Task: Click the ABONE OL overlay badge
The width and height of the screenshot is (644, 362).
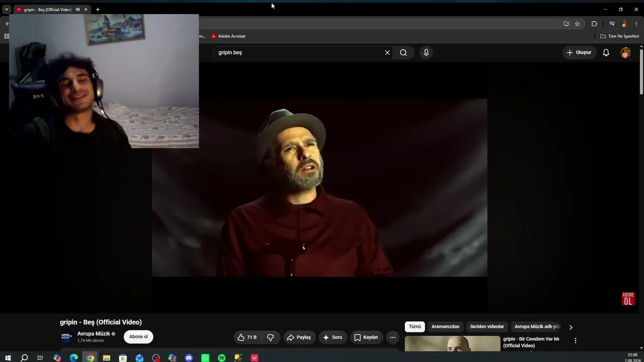Action: pyautogui.click(x=628, y=299)
